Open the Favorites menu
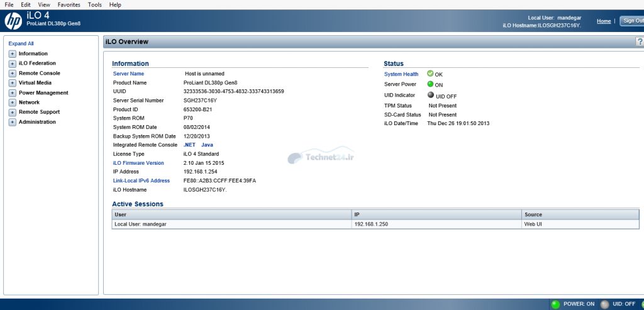 coord(69,4)
